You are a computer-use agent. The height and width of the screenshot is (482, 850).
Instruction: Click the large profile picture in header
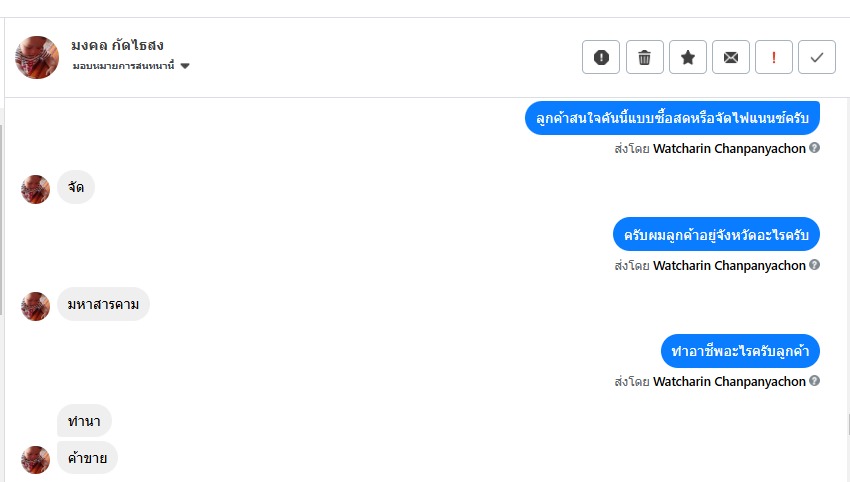click(37, 57)
